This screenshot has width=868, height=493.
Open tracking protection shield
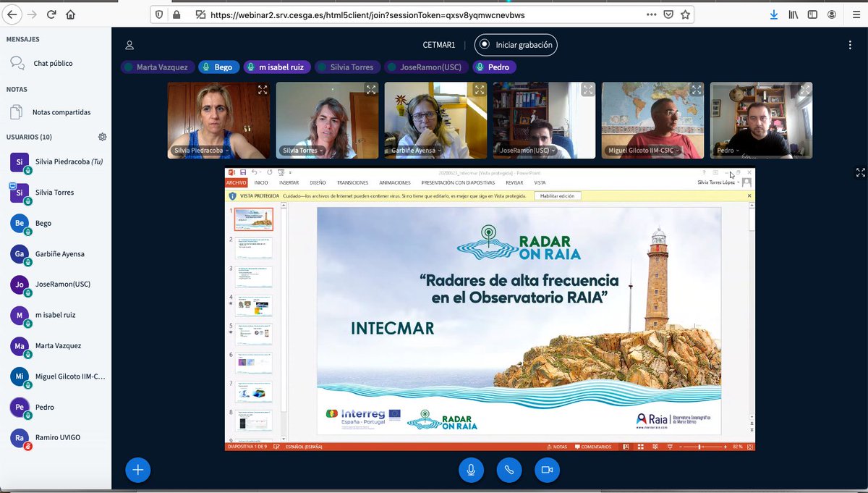161,14
